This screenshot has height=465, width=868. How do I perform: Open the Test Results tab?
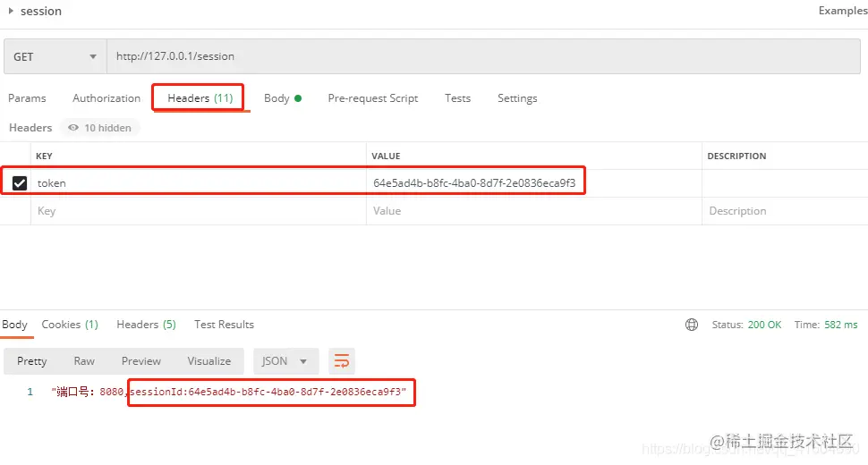click(x=224, y=325)
